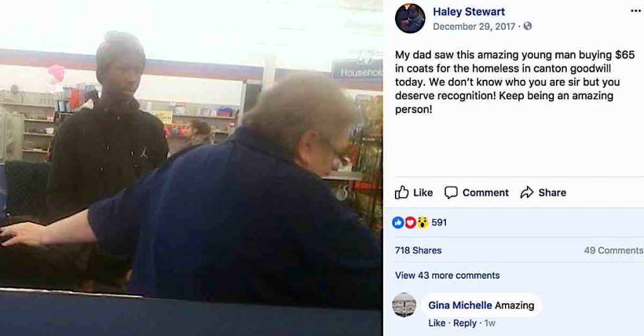This screenshot has height=336, width=644.
Task: Open Gina Michelle's commenter avatar
Action: (404, 305)
